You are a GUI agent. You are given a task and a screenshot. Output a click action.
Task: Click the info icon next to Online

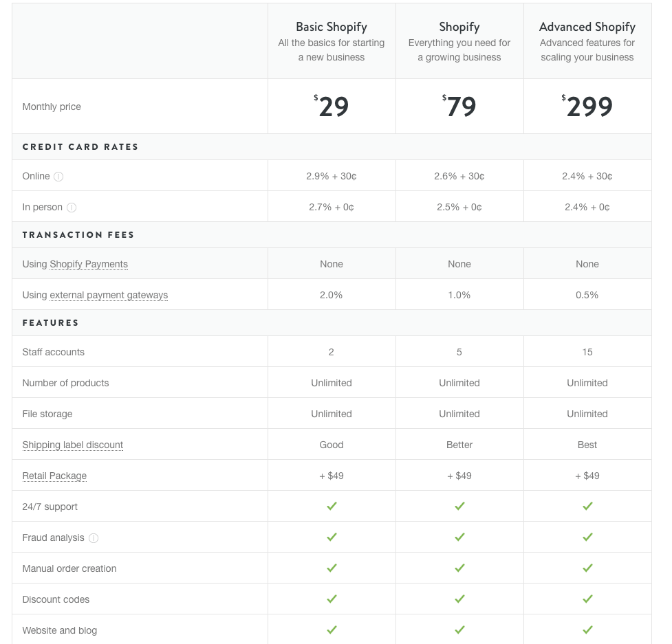[x=58, y=177]
